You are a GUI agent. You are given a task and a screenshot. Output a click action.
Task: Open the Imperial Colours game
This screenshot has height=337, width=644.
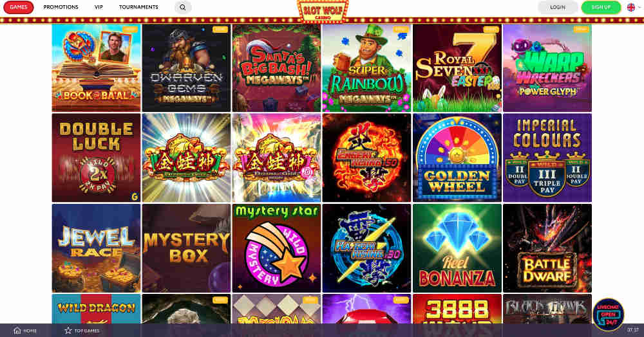(547, 158)
